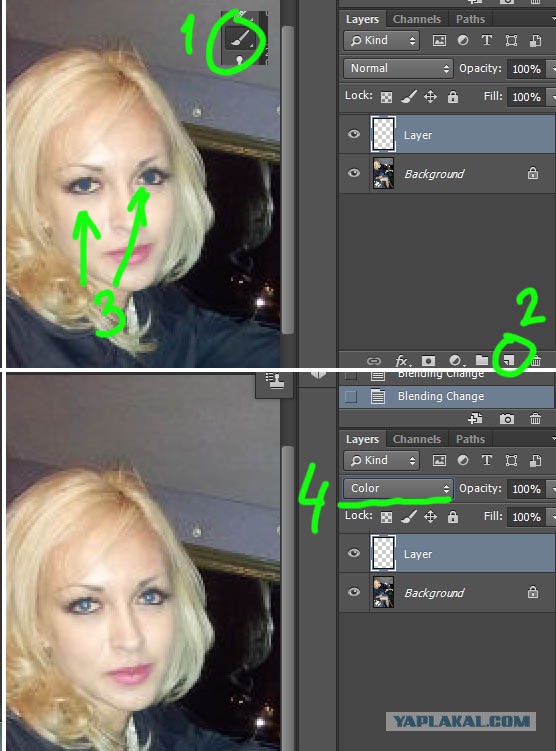556x751 pixels.
Task: Select Layer thumbnail in Normal-mode panel
Action: [x=383, y=134]
